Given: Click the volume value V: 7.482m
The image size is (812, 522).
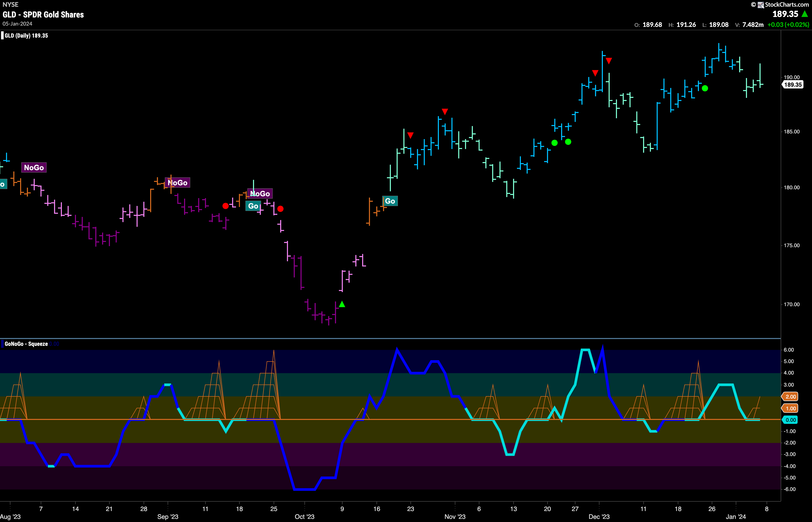Looking at the screenshot, I should tap(749, 25).
